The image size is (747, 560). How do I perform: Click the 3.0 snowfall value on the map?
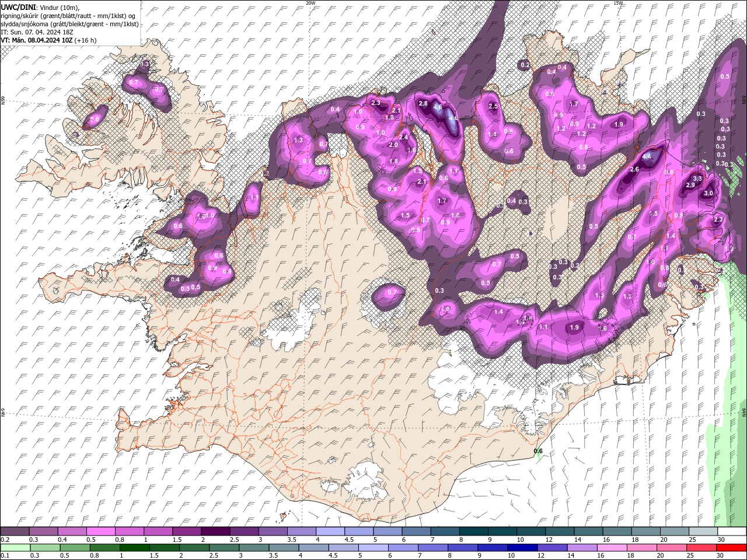(x=708, y=193)
